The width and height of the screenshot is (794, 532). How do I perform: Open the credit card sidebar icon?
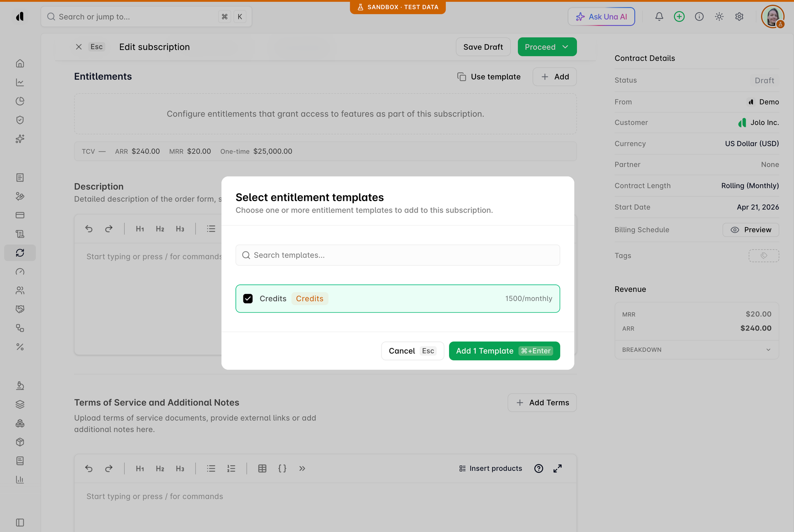(x=20, y=215)
